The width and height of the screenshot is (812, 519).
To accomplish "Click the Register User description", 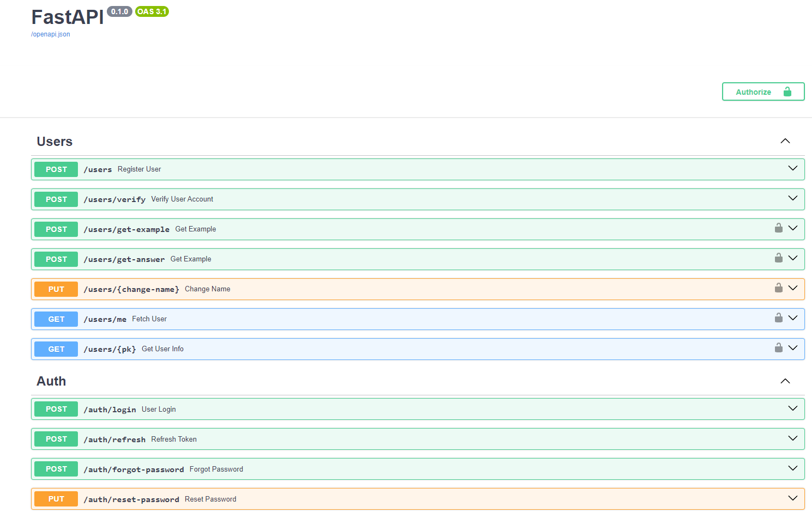I will click(140, 169).
